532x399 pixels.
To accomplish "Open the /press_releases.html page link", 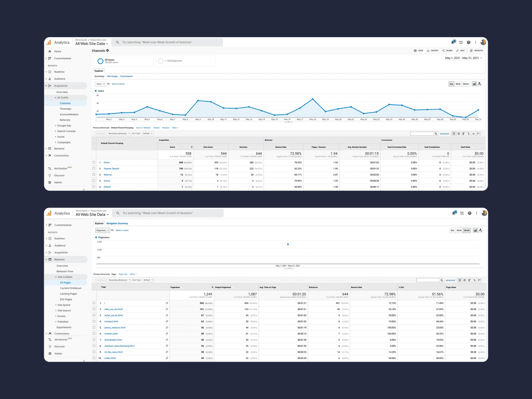I will coord(115,328).
